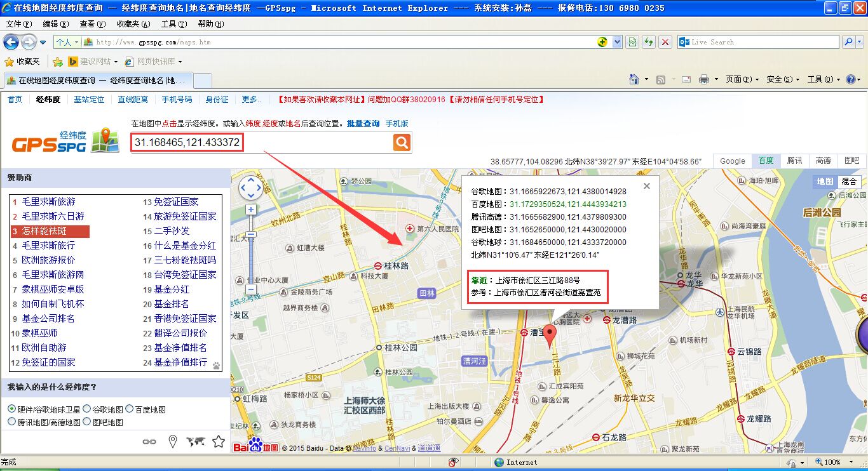Screen dimensions: 868x471
Task: Click the 手机号码 navigation link
Action: pos(177,100)
